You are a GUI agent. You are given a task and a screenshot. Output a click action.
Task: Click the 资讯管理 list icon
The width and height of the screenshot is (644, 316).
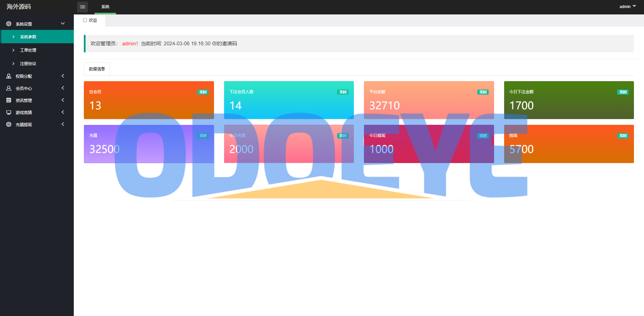[9, 100]
